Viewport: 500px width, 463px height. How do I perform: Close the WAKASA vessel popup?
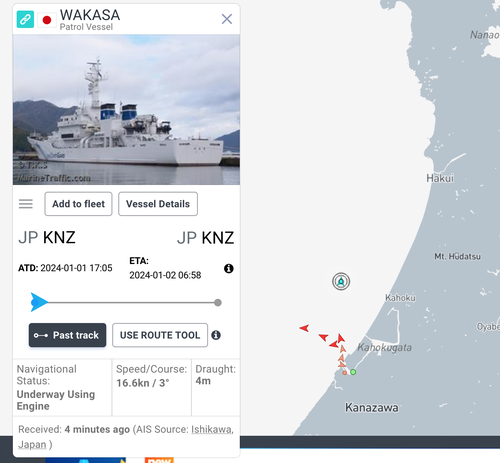(227, 19)
